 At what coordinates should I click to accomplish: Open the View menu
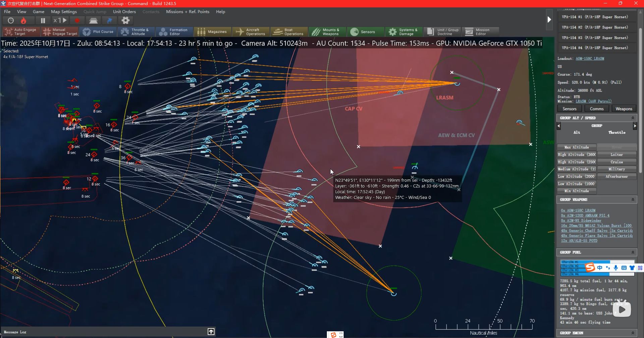click(21, 11)
